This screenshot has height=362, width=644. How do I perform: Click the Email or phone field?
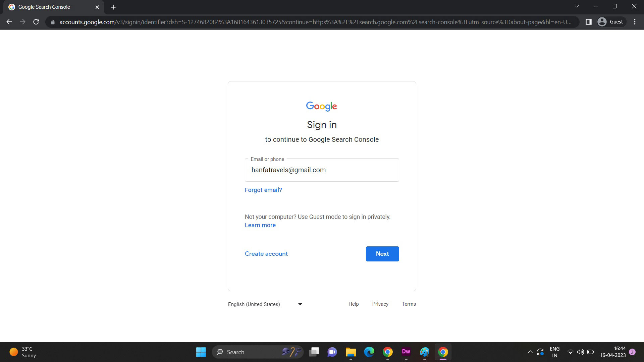pyautogui.click(x=322, y=170)
